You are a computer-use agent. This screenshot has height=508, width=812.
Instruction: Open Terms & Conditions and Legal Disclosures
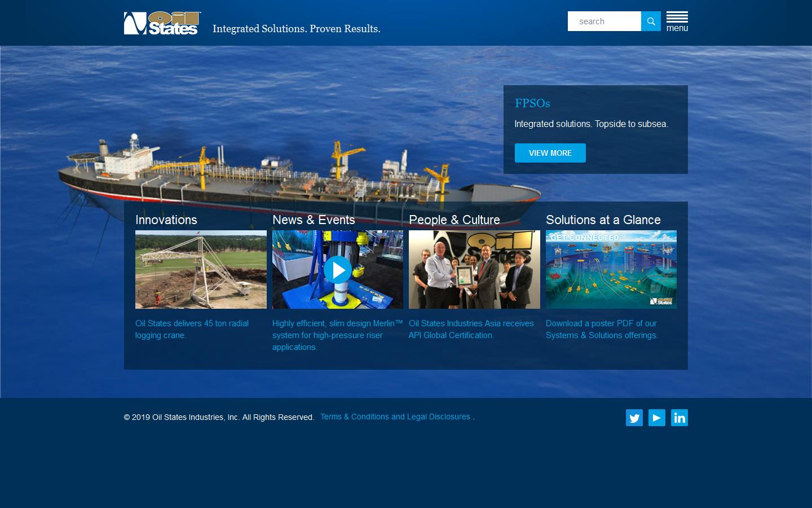click(395, 417)
